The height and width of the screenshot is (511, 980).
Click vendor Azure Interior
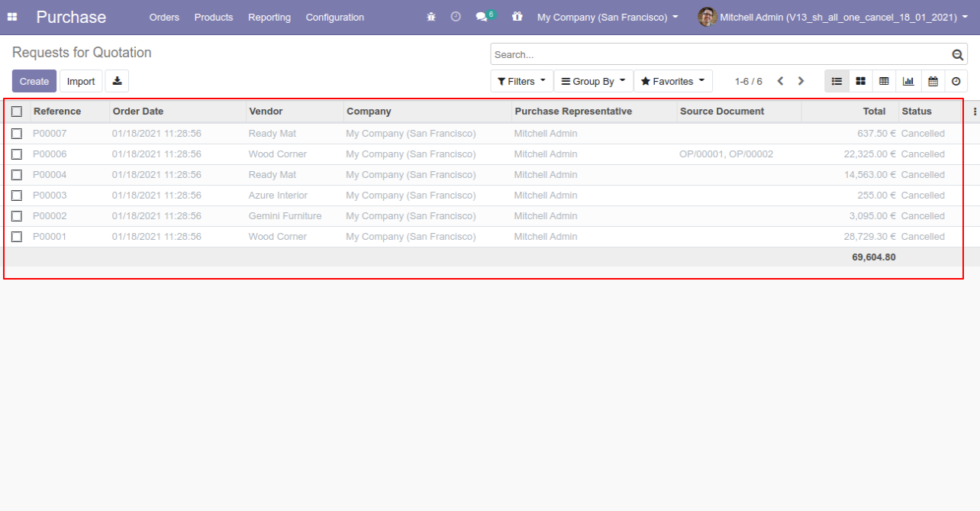point(278,196)
